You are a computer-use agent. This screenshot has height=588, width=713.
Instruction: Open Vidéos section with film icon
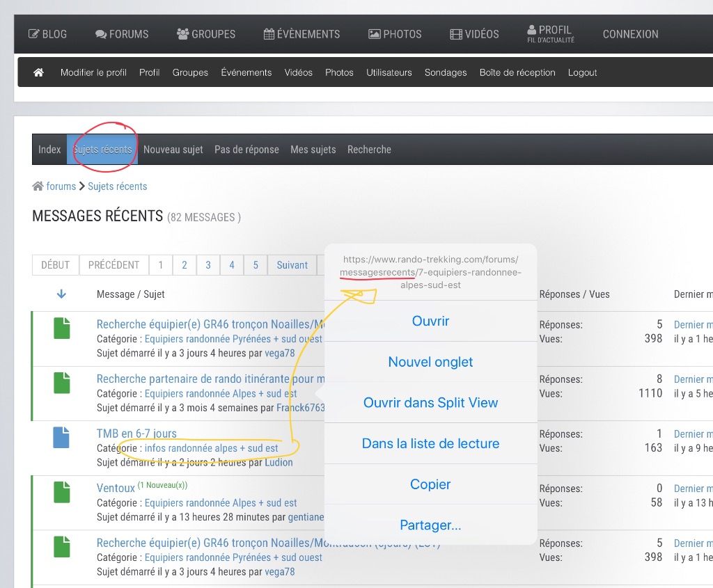(474, 34)
